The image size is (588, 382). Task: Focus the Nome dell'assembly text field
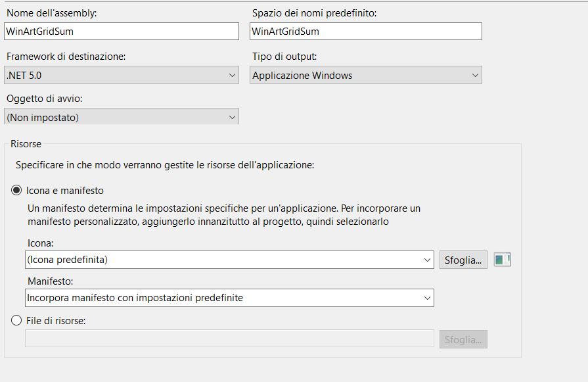pyautogui.click(x=122, y=31)
